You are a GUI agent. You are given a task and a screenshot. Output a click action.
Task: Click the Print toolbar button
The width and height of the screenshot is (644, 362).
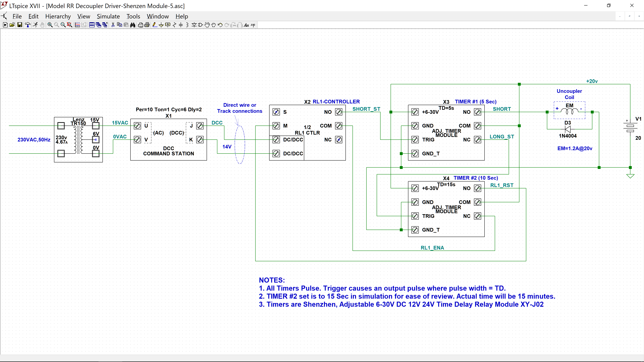(x=147, y=25)
